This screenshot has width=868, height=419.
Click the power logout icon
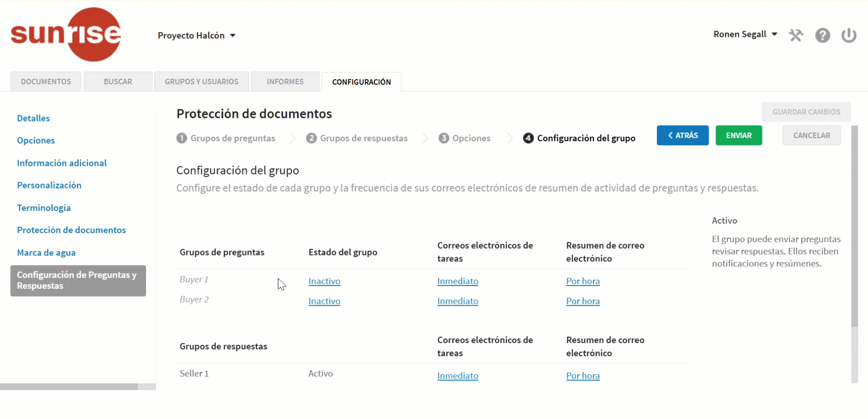[849, 35]
